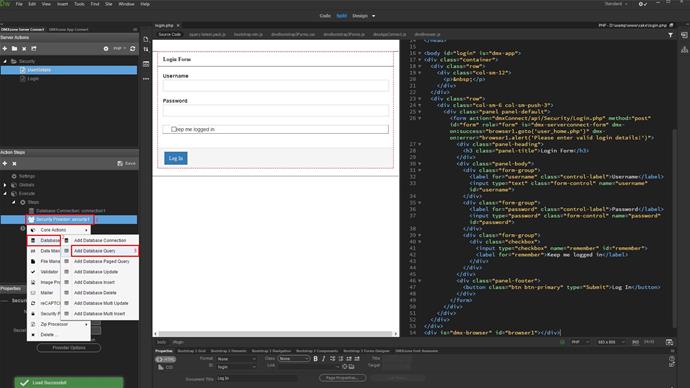The width and height of the screenshot is (690, 388).
Task: Choose Add Database Paged Query
Action: 101,261
